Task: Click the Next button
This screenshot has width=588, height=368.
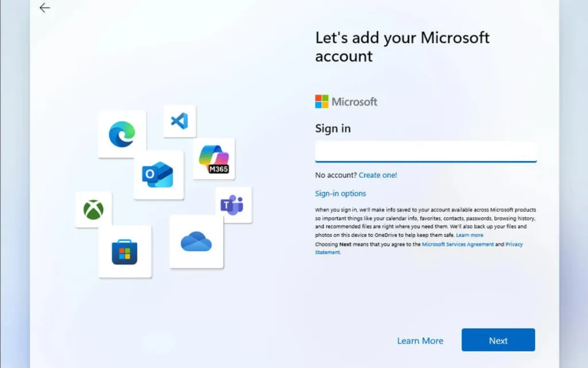Action: pos(498,340)
